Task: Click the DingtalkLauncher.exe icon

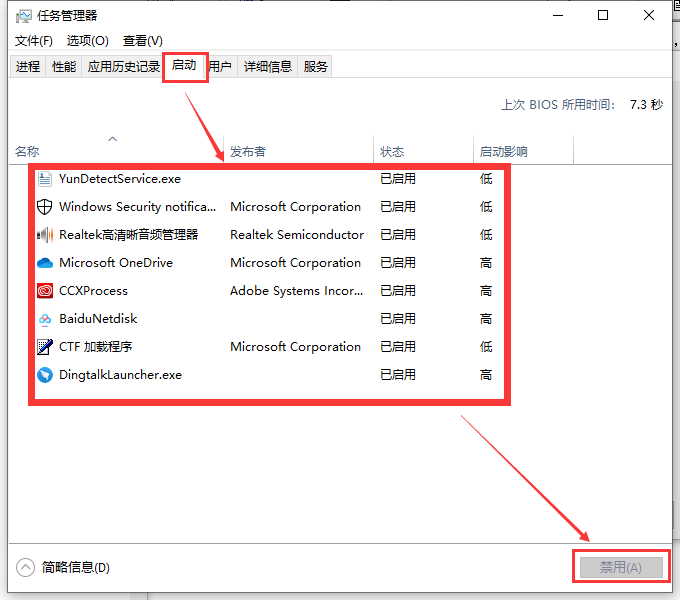Action: click(44, 375)
